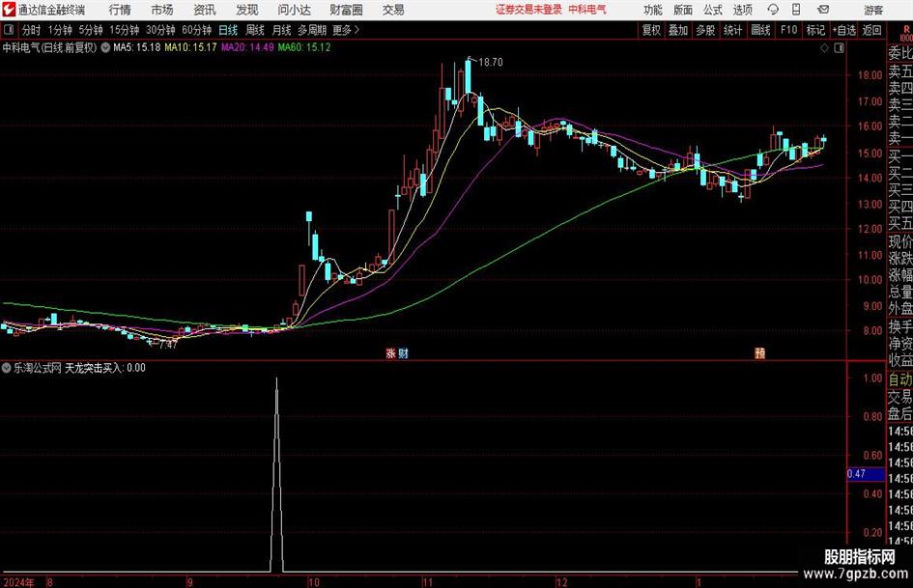Switch to 1分钟 period

point(60,30)
